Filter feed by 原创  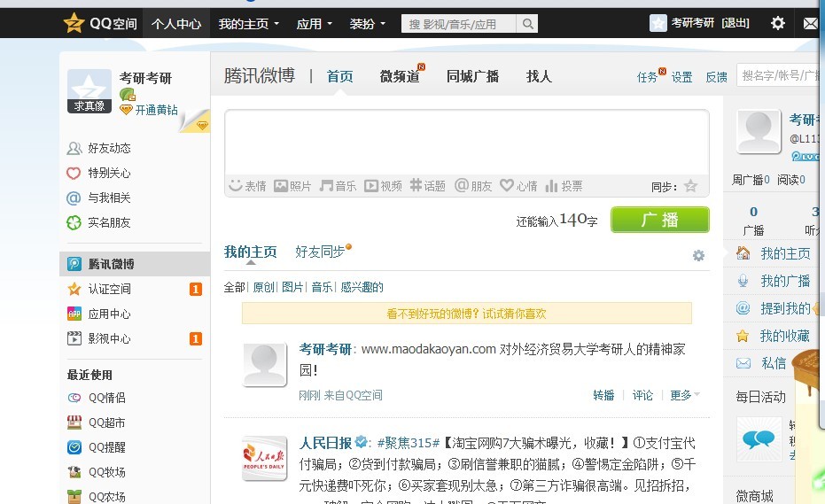pos(263,287)
